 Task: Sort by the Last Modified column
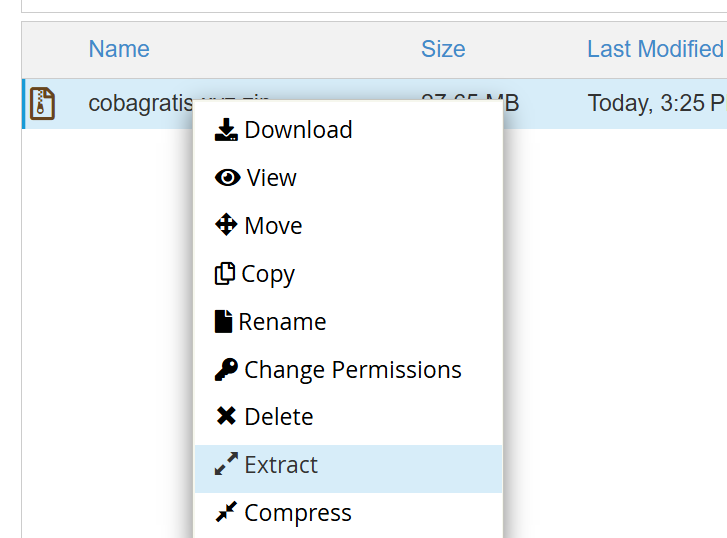pos(655,49)
